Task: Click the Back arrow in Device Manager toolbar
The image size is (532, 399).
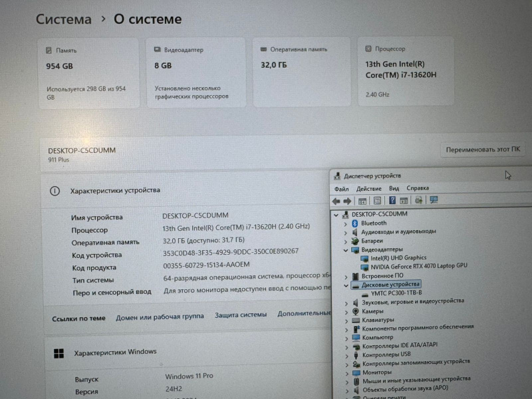Action: pos(336,201)
